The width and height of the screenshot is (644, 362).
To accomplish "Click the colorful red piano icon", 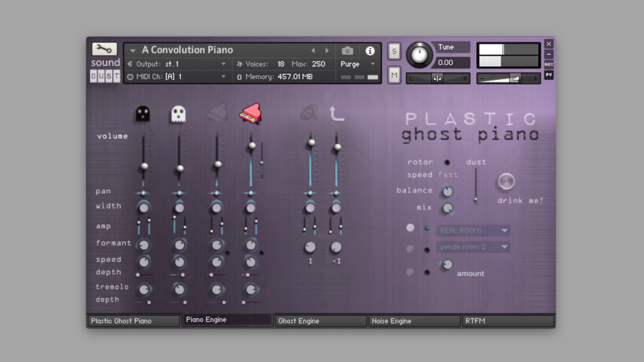I will point(250,113).
